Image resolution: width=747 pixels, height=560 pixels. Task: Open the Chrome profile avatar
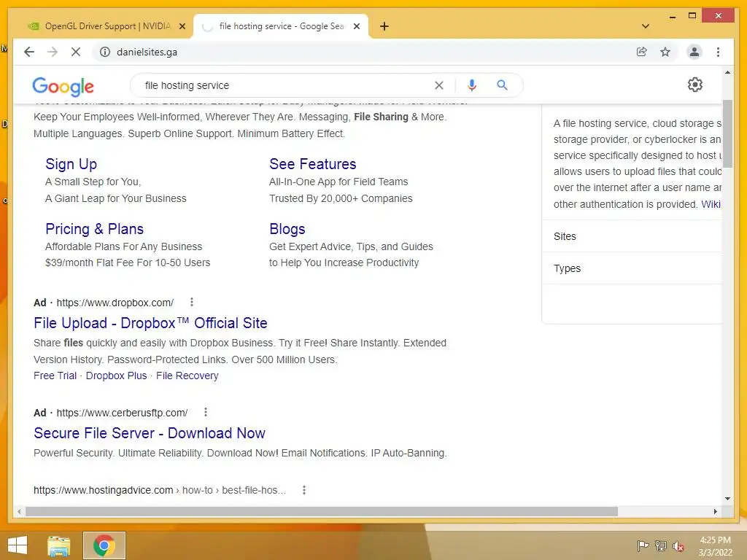[x=694, y=52]
